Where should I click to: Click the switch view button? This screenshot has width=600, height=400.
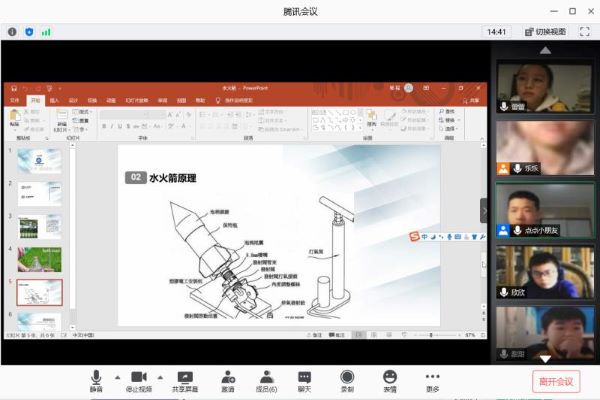tap(544, 32)
